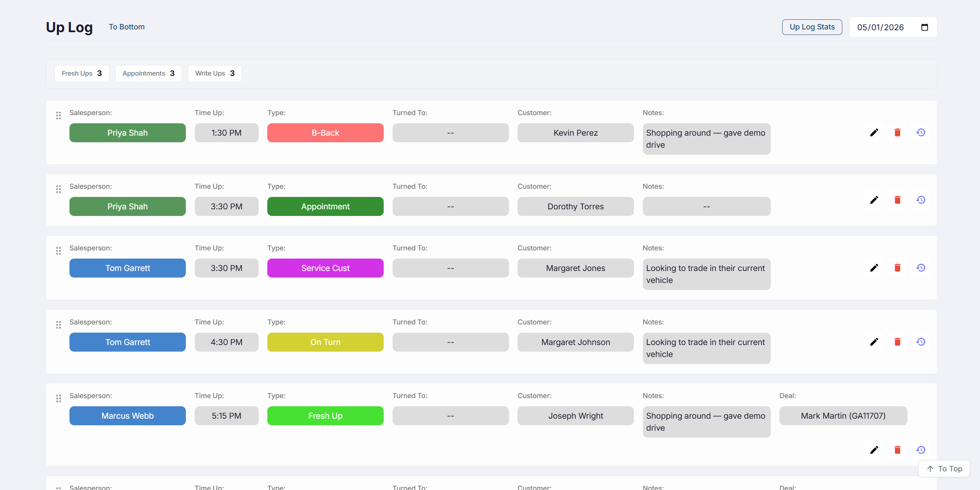The width and height of the screenshot is (980, 490).
Task: Click Priya Shah on the Appointment row
Action: 128,207
